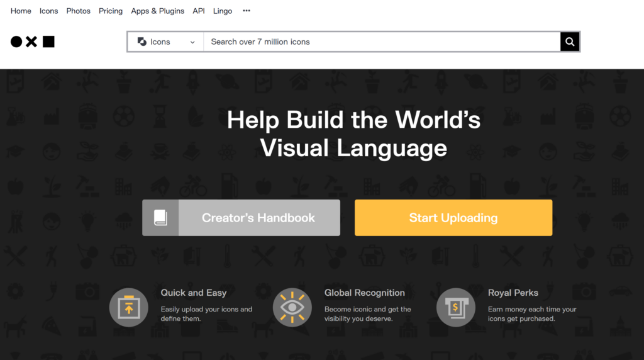Click the search field for 7 million icons
Screen dimensions: 644x360
coord(382,42)
